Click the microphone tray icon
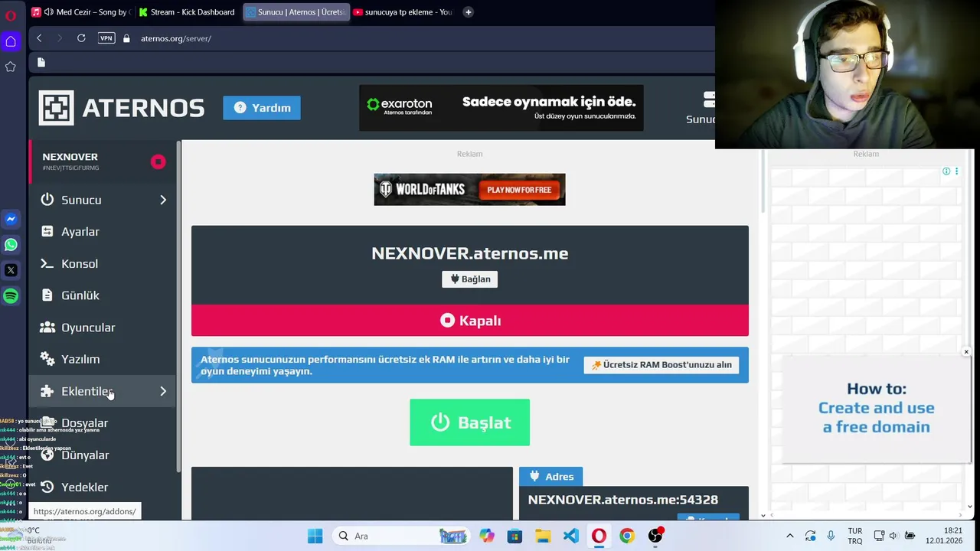Image resolution: width=980 pixels, height=551 pixels. (x=831, y=536)
